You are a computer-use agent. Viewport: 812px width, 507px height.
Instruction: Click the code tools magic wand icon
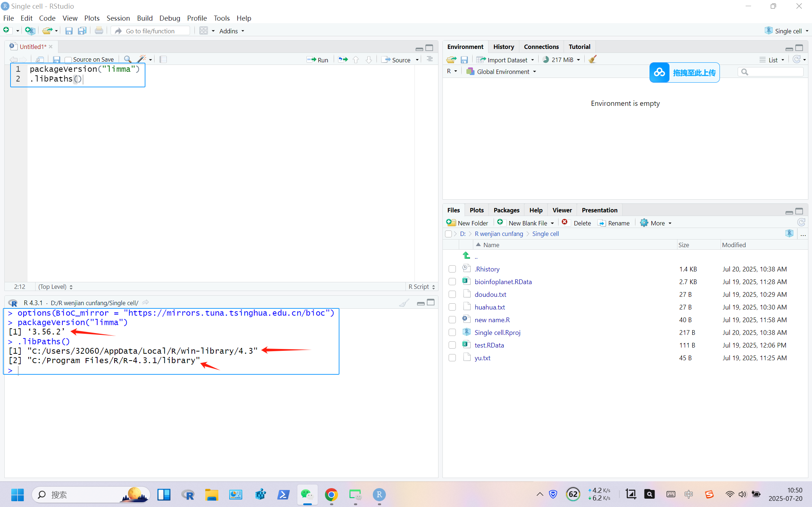point(141,59)
